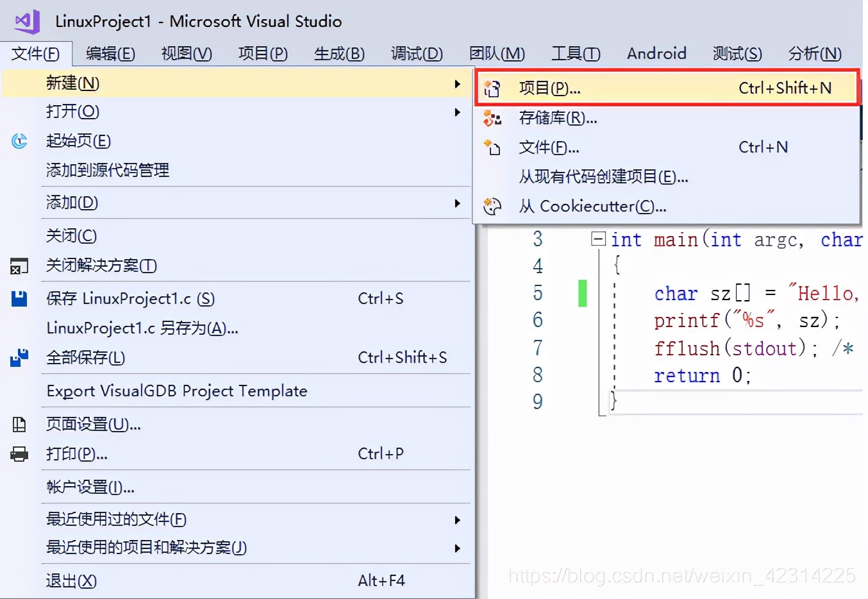Click the New Project icon beside 项目(P)
This screenshot has height=599, width=868.
[492, 88]
